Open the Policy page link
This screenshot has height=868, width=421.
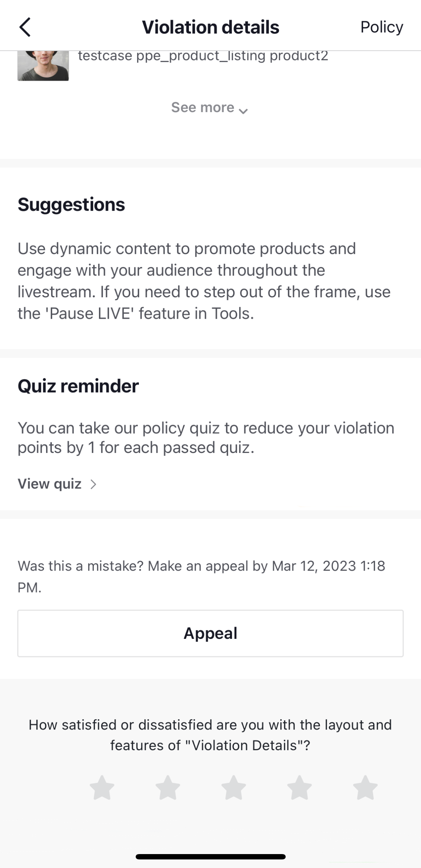(381, 27)
